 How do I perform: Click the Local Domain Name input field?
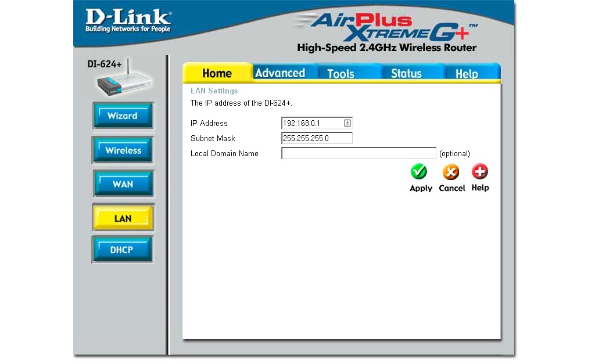click(x=359, y=153)
